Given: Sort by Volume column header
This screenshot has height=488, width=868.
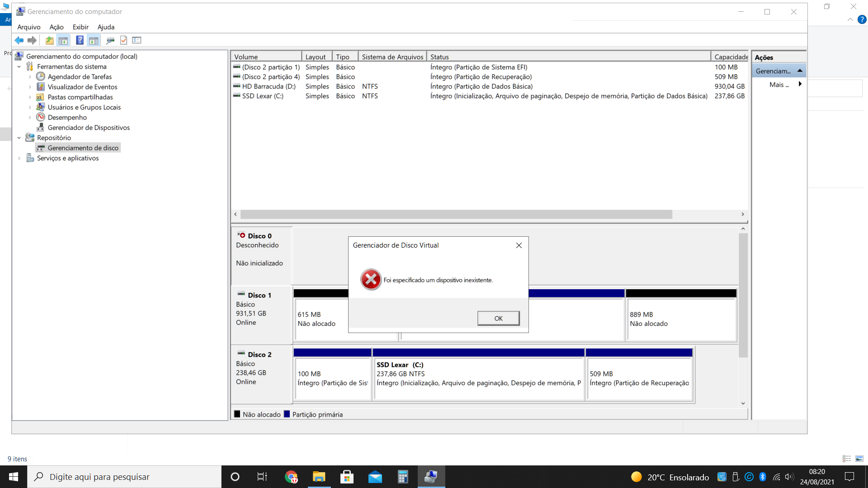Looking at the screenshot, I should click(x=266, y=57).
